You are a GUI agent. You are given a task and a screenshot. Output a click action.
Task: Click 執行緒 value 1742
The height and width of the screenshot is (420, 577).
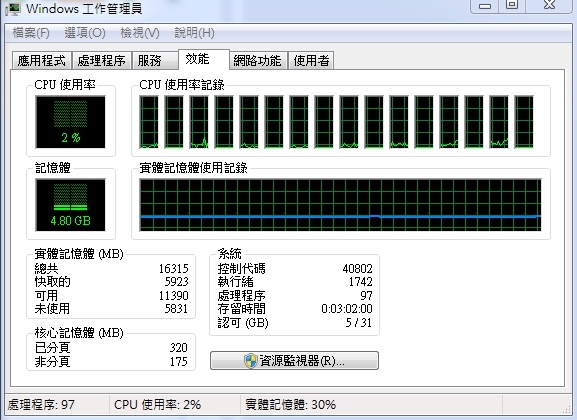pos(361,282)
